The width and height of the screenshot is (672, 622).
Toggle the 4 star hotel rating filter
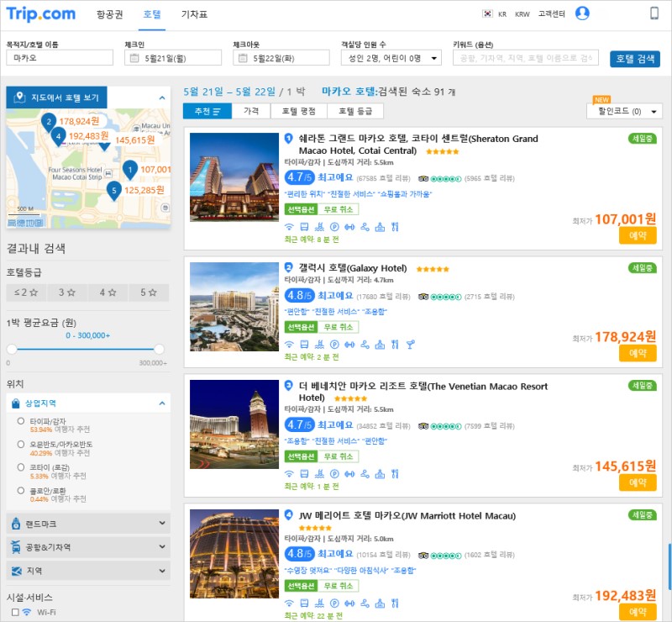(x=108, y=293)
